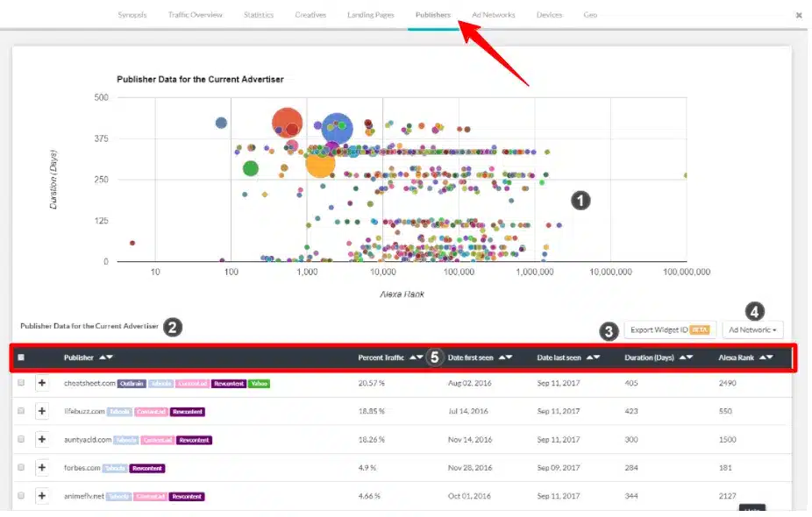Click the Taboola tag on lifebuzz.com
The width and height of the screenshot is (812, 517).
119,412
